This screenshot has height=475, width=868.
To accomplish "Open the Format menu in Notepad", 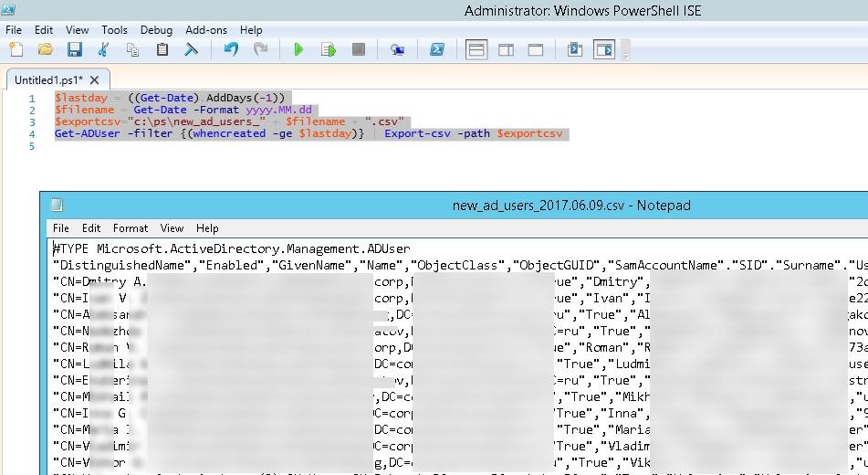I will (131, 228).
